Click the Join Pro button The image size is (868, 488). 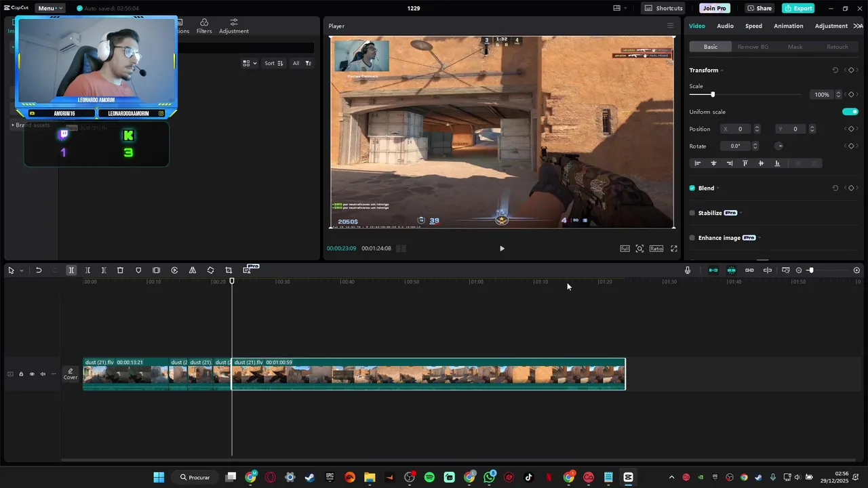714,8
